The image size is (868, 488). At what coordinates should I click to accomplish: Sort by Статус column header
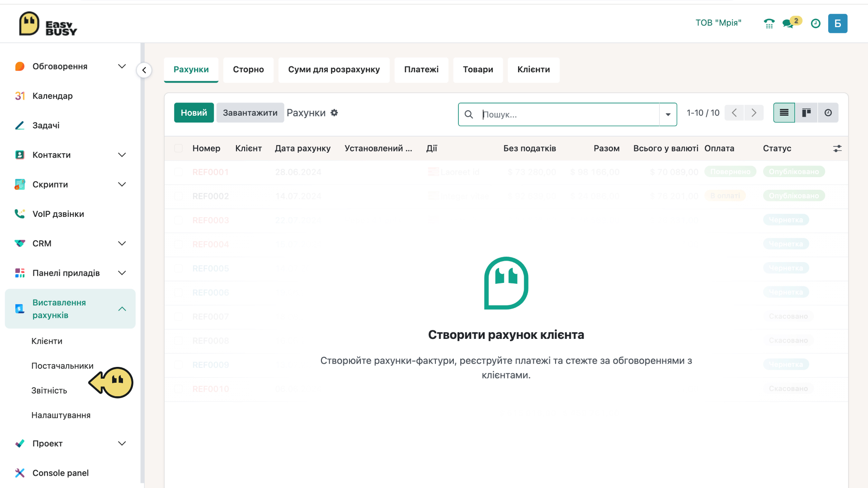click(x=777, y=148)
